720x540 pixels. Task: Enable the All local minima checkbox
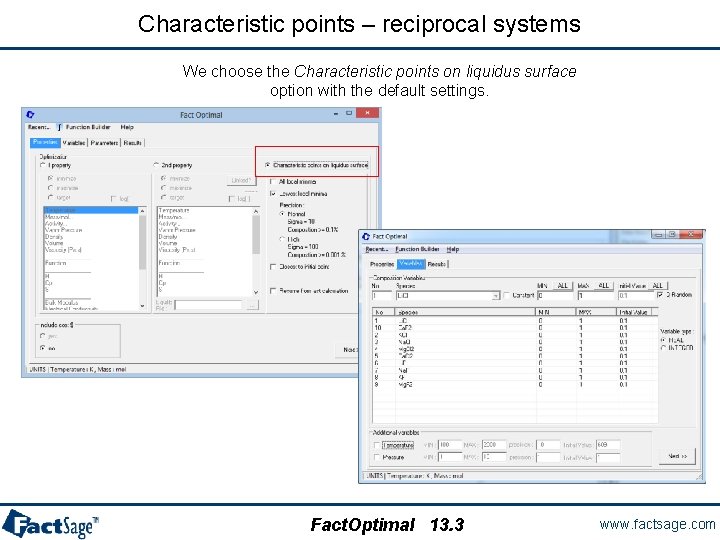[x=273, y=182]
